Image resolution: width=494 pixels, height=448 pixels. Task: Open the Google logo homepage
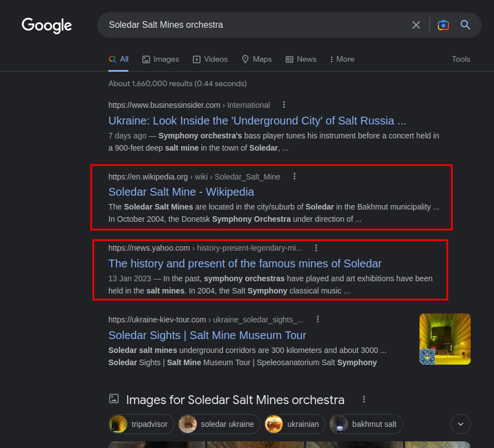point(47,25)
